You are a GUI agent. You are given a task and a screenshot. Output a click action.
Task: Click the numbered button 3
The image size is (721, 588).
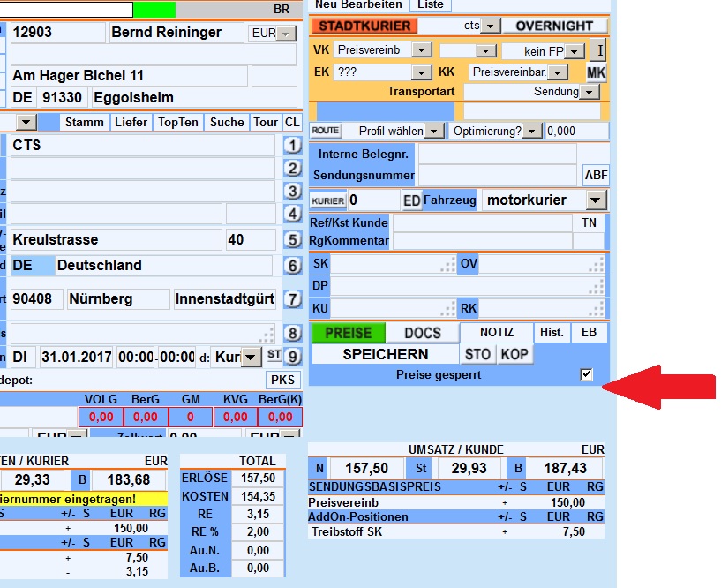click(x=292, y=191)
